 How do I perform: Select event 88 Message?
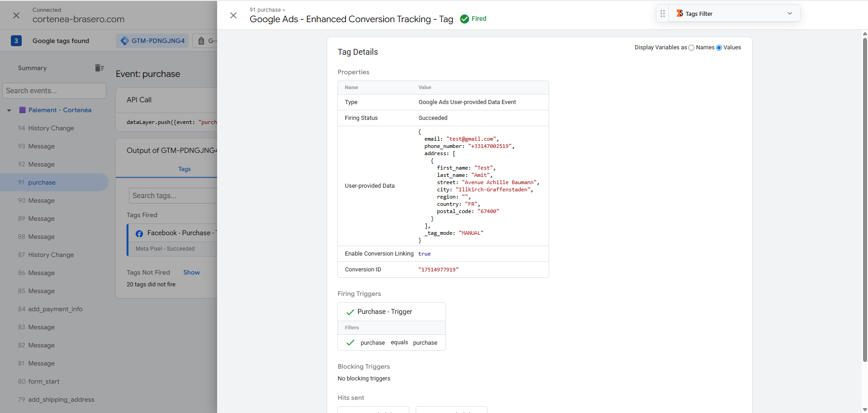54,237
